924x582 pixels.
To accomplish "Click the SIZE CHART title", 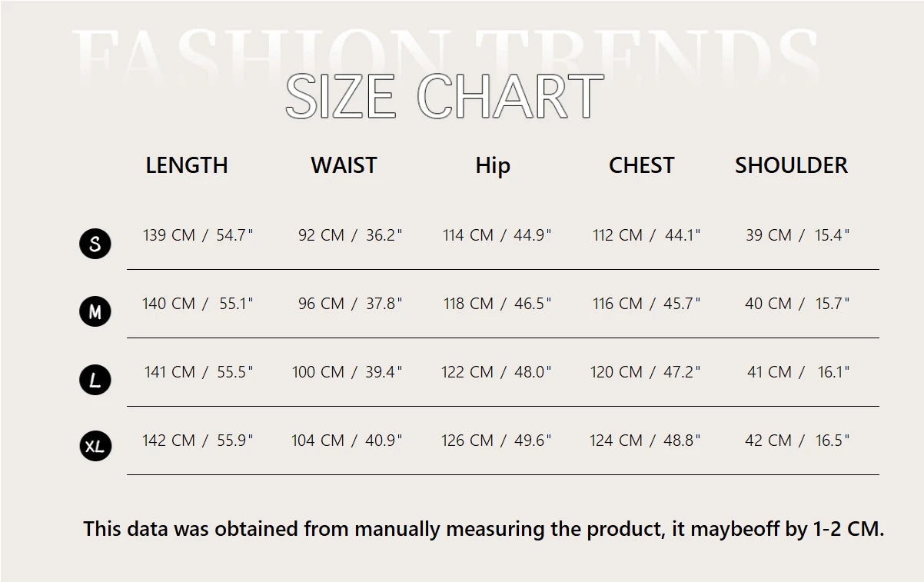I will pyautogui.click(x=444, y=97).
